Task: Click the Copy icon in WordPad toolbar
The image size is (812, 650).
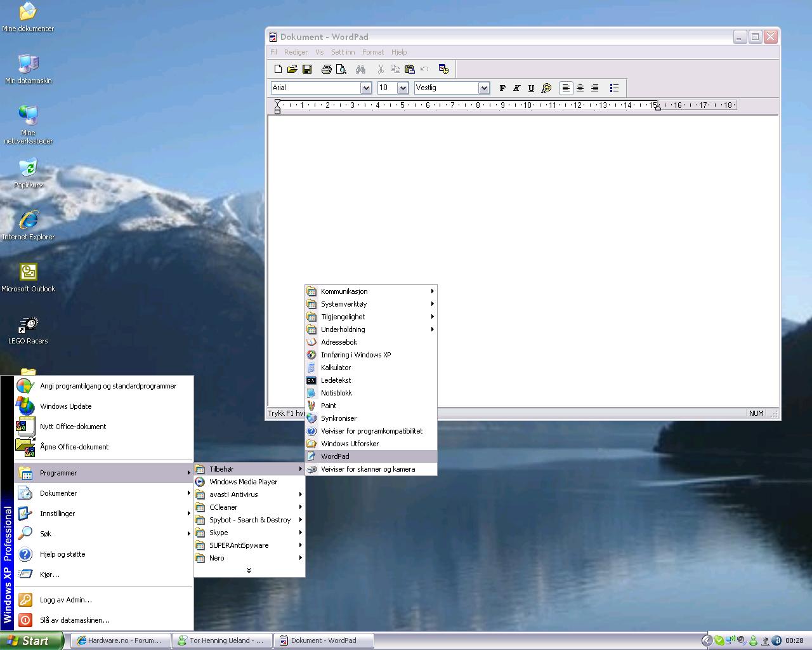Action: click(395, 69)
